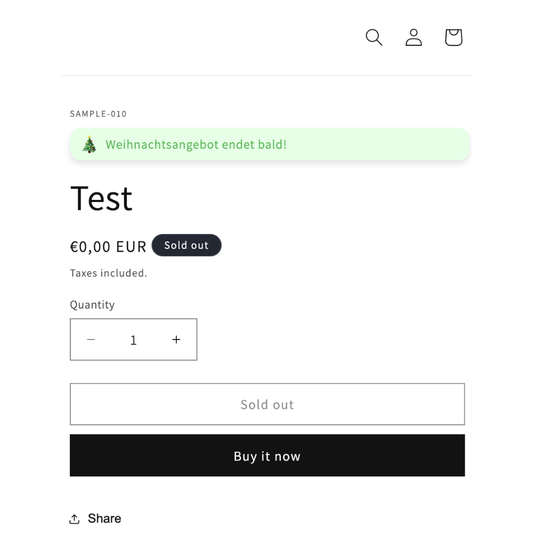Click the disabled Sold out button
Viewport: 533px width, 533px height.
(x=267, y=404)
